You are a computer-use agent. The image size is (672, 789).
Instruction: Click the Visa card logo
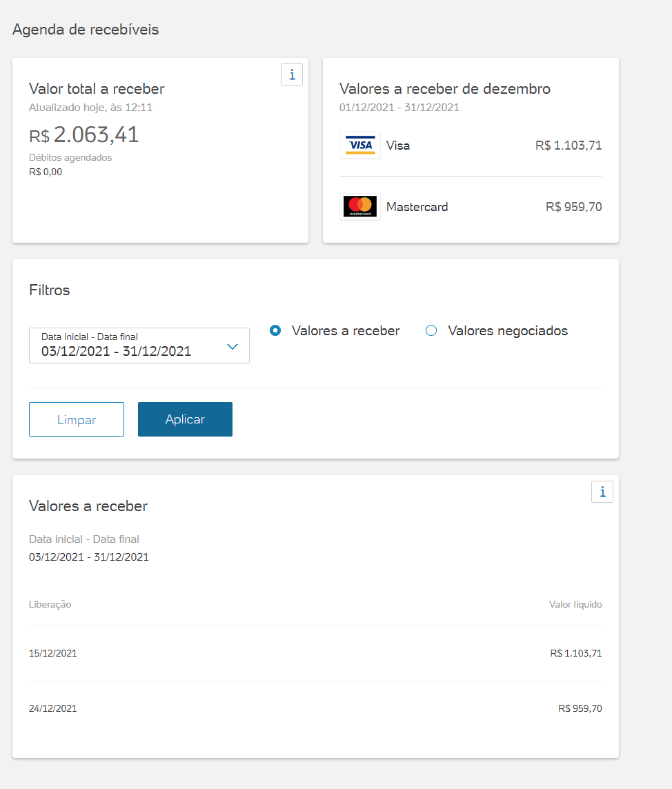360,146
